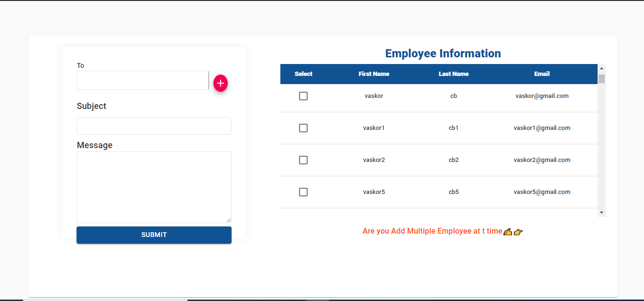Click the Employee Information heading
This screenshot has height=301, width=644.
[x=443, y=53]
